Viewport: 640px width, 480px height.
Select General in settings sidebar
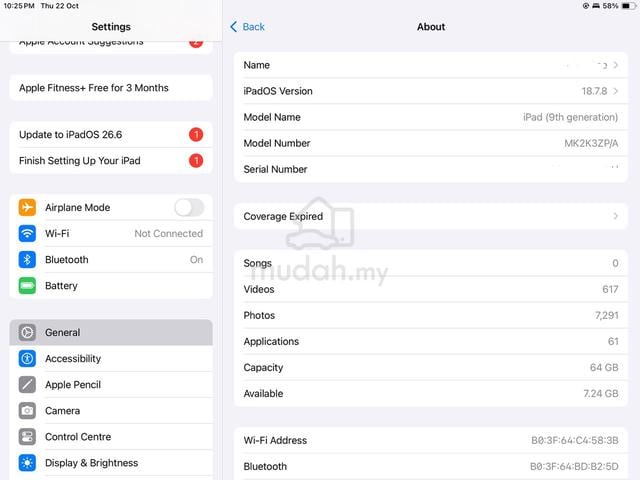point(111,332)
